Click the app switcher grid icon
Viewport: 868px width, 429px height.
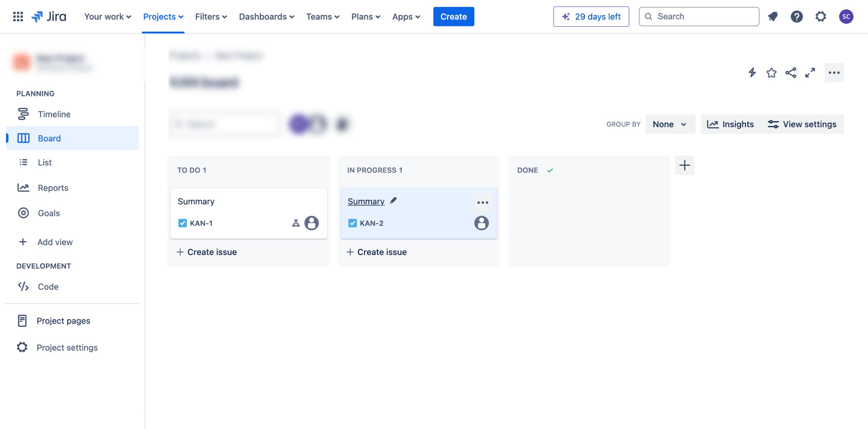coord(18,17)
